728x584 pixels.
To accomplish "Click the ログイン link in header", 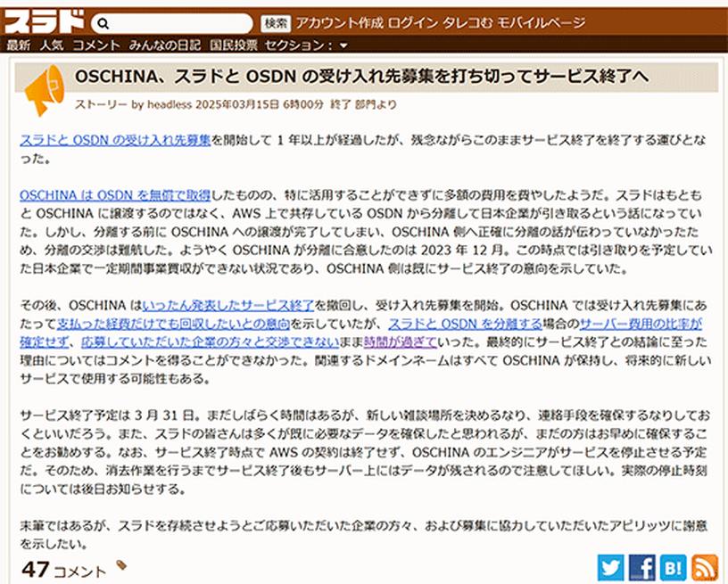I will click(413, 23).
